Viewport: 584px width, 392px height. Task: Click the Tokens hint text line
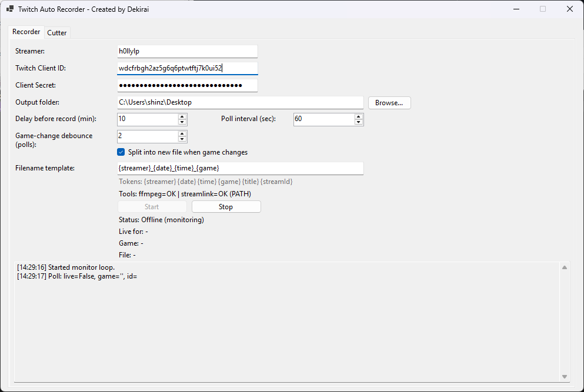[x=206, y=182]
